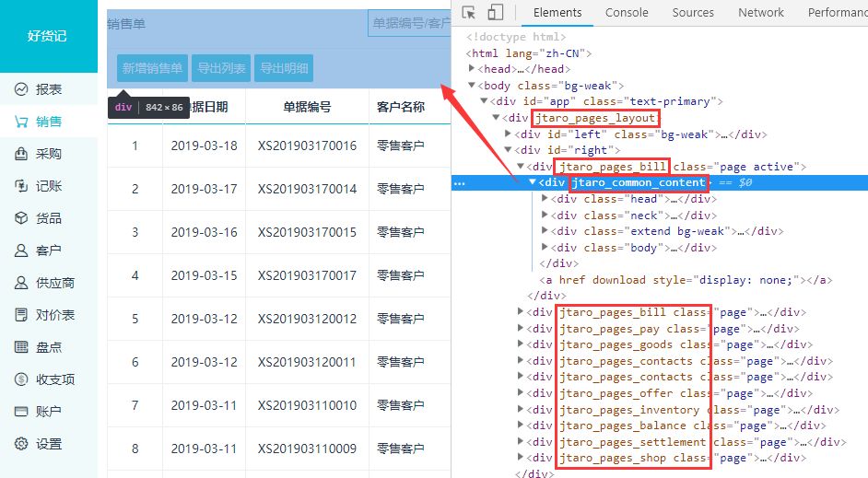The image size is (868, 478).
Task: Expand the div class="extend bg-weak" node
Action: pyautogui.click(x=545, y=230)
